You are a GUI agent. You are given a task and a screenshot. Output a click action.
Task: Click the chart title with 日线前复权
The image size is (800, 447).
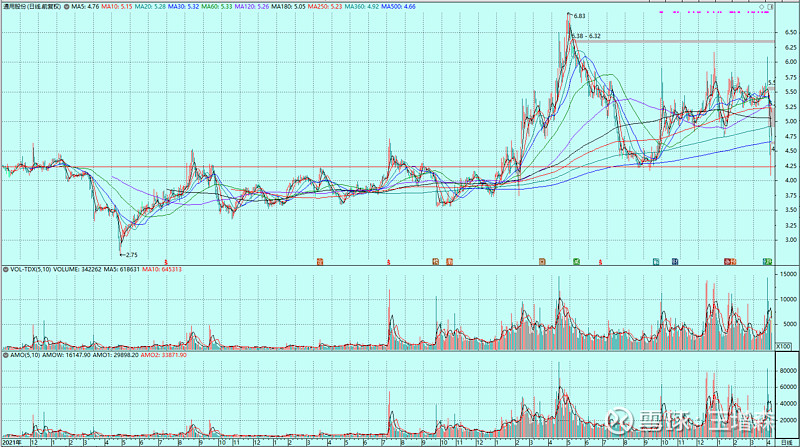pyautogui.click(x=36, y=6)
